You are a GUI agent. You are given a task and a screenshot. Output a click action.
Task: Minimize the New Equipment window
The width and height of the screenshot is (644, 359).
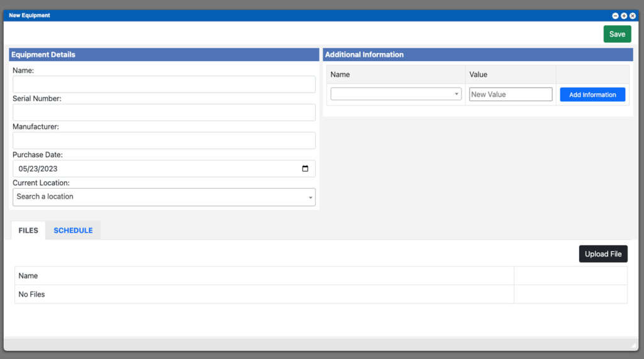click(x=615, y=16)
